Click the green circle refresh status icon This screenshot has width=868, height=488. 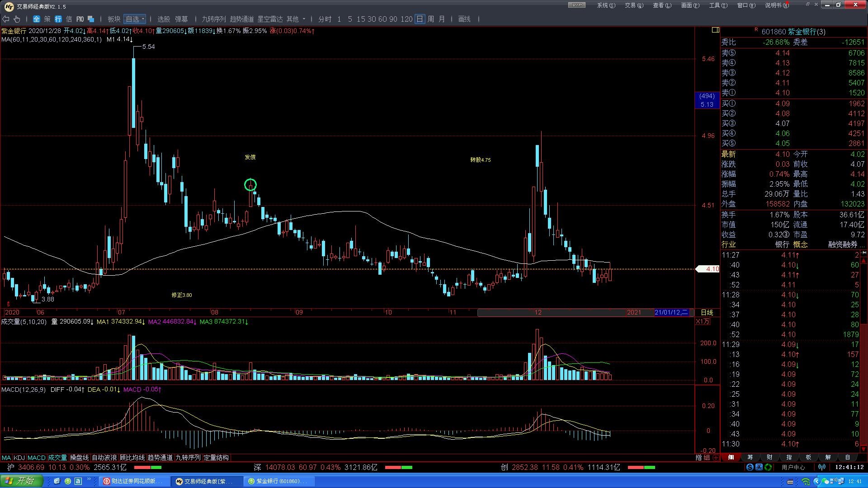768,467
